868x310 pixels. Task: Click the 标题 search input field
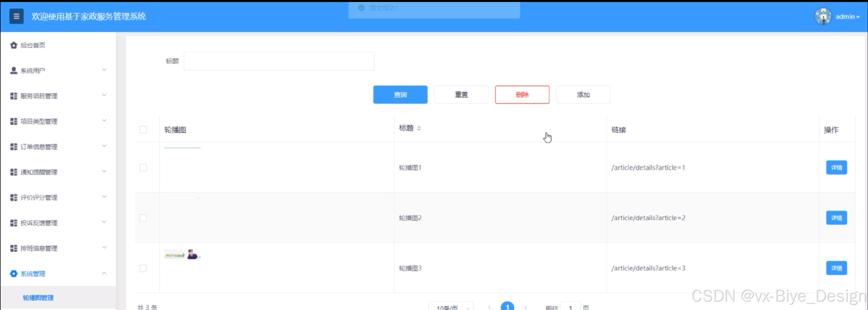coord(279,61)
